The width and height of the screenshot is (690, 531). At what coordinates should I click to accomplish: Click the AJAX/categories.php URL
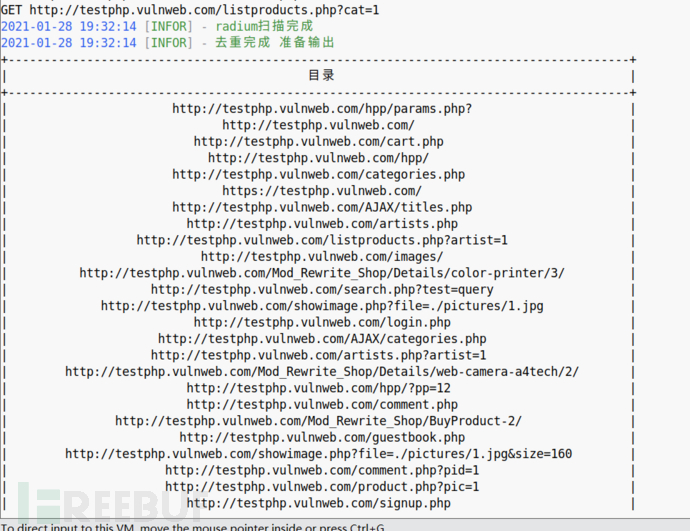[322, 339]
